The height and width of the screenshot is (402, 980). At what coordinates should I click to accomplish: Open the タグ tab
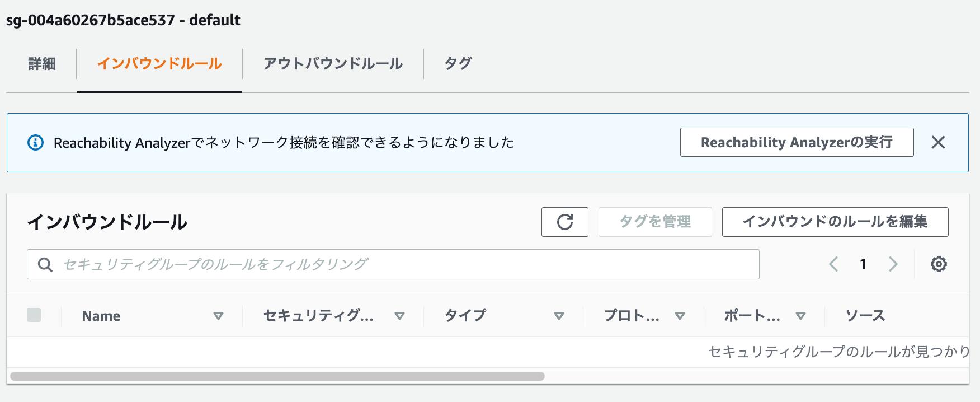(458, 64)
